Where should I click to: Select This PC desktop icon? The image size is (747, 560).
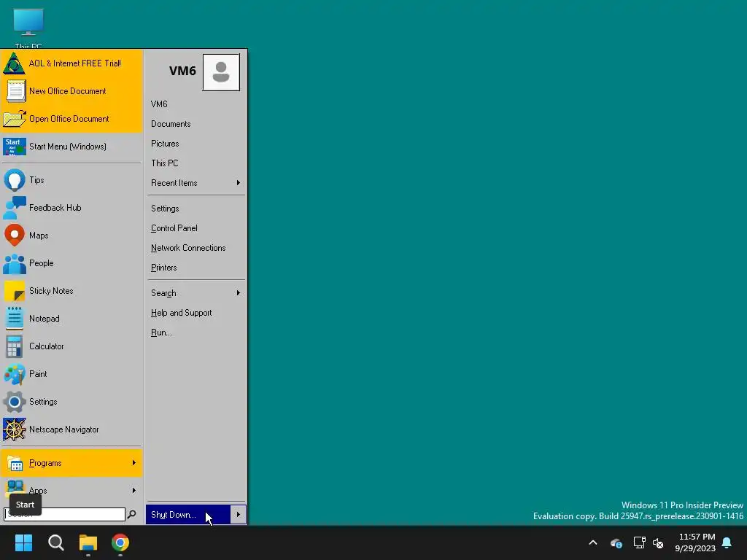28,28
